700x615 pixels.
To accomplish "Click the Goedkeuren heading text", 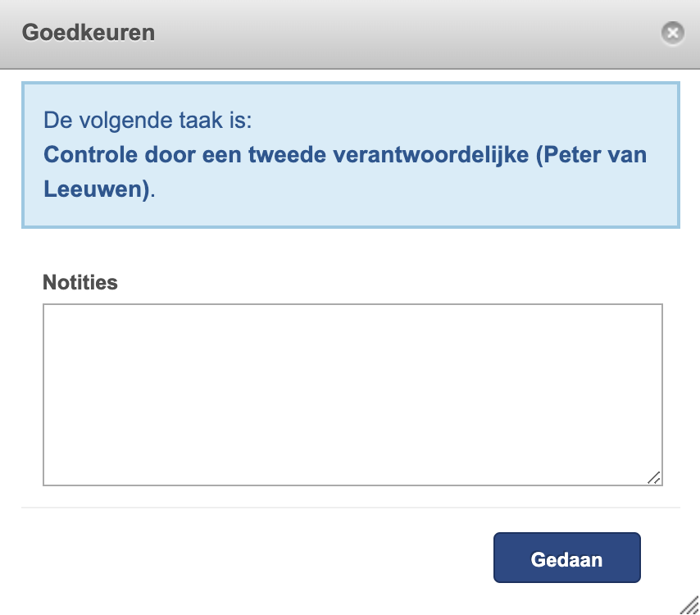I will (89, 33).
